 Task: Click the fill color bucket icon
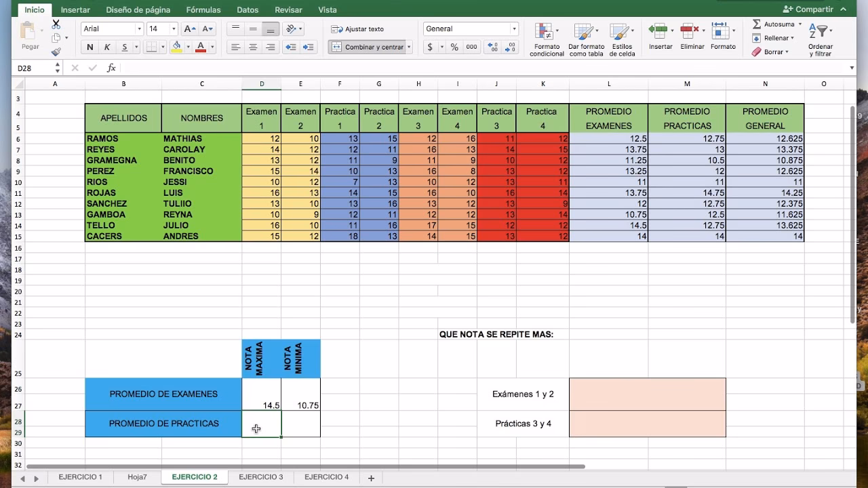click(176, 47)
